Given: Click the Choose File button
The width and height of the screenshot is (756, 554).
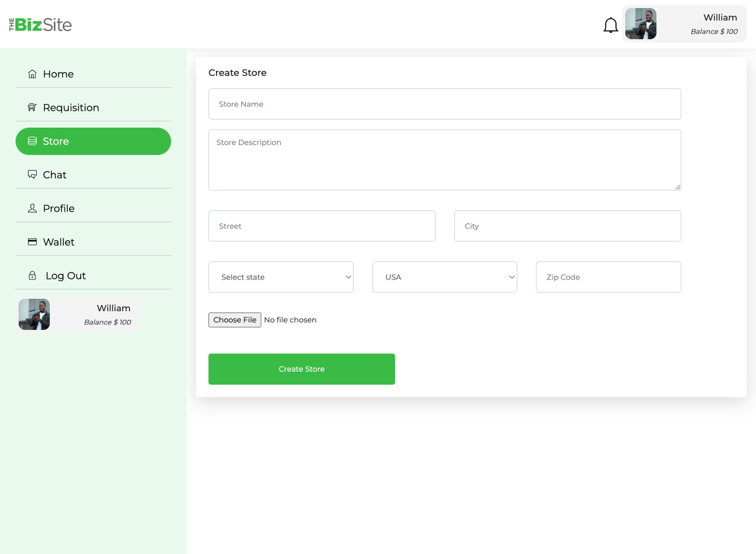Looking at the screenshot, I should tap(235, 320).
